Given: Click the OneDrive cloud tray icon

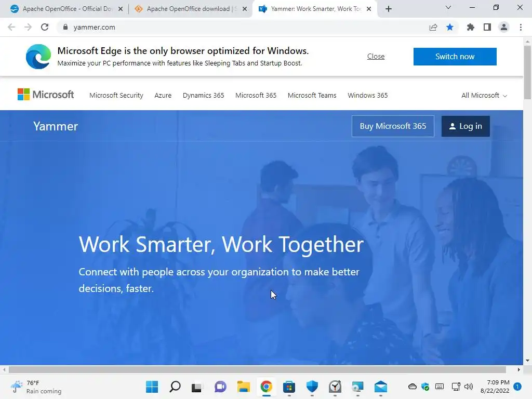Looking at the screenshot, I should [x=412, y=387].
